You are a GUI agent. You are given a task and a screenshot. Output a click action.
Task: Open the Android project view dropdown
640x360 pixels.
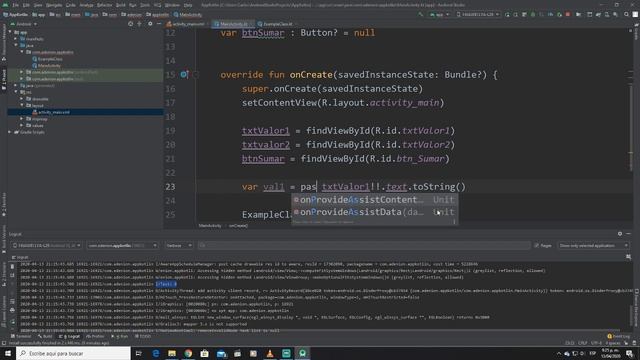click(24, 24)
